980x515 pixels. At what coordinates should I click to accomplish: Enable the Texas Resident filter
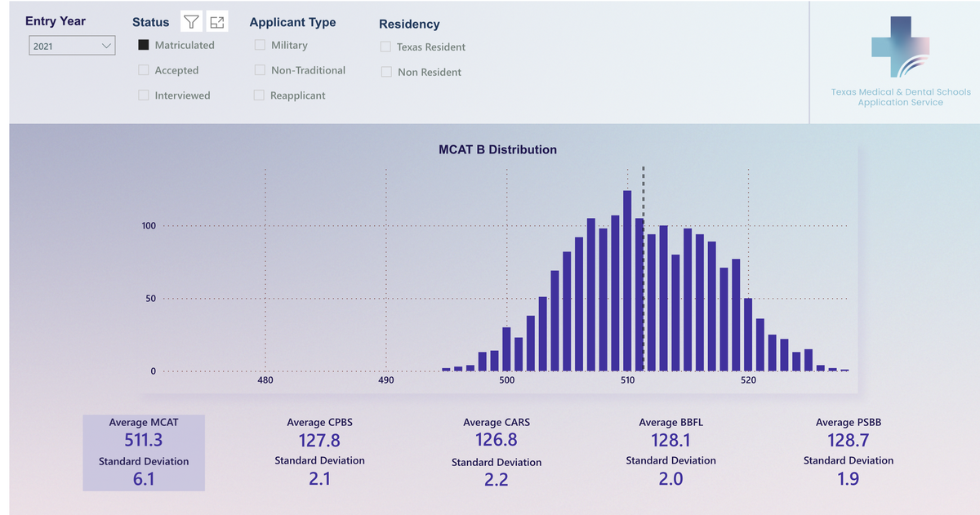pos(385,47)
